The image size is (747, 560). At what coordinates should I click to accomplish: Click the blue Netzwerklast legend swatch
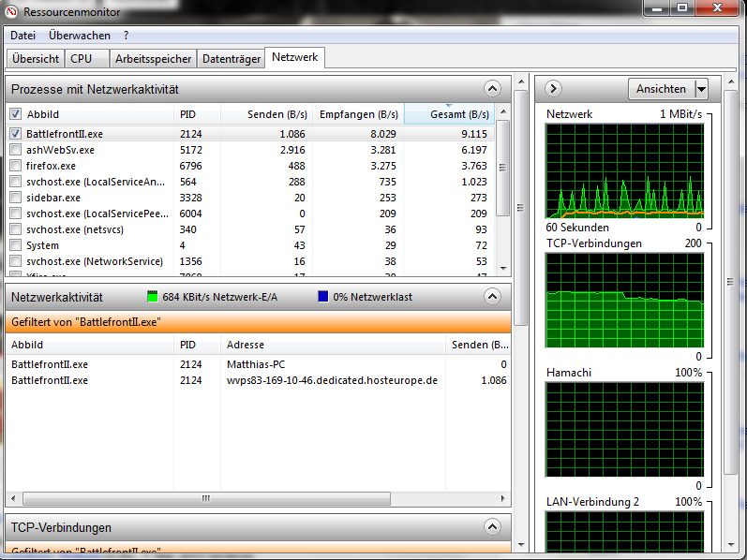[x=322, y=297]
